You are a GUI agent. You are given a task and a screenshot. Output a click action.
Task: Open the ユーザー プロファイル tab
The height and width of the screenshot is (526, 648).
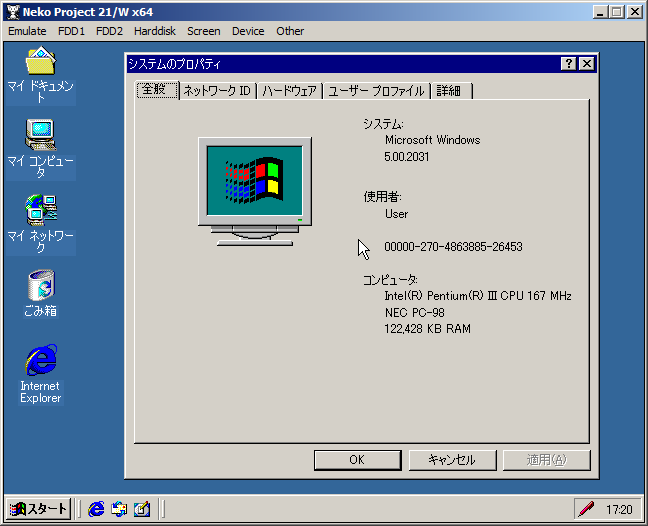pos(376,91)
